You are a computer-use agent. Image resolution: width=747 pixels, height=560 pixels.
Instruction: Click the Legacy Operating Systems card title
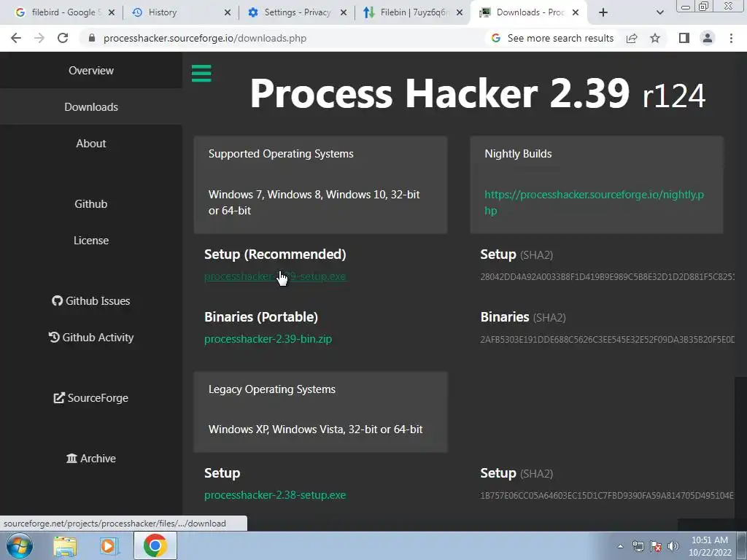[272, 389]
